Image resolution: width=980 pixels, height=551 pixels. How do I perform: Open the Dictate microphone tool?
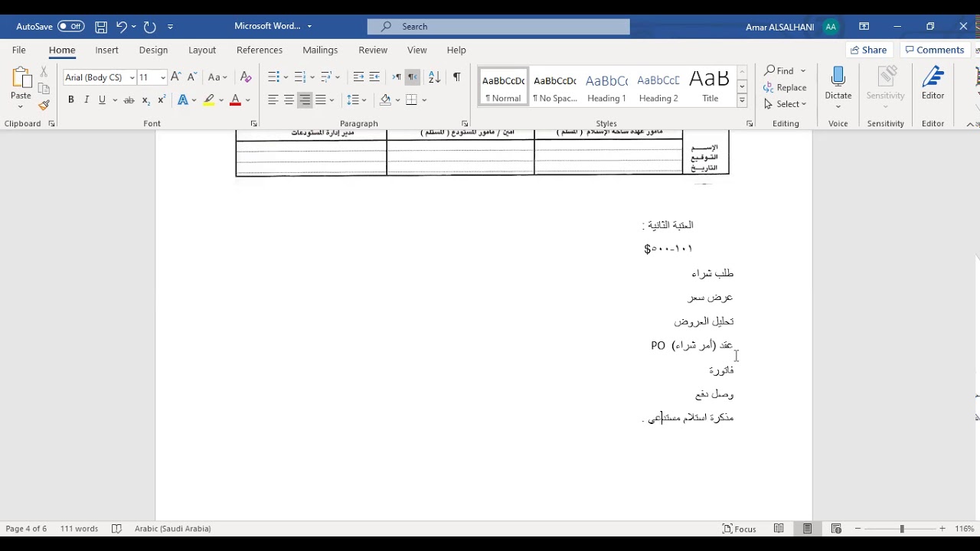tap(838, 83)
